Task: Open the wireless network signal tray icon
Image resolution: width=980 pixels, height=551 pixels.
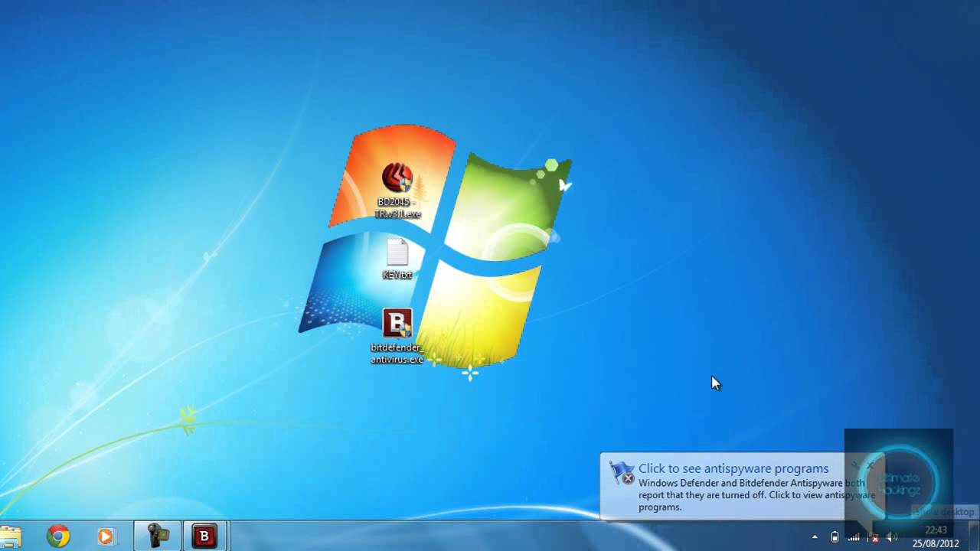Action: [854, 537]
